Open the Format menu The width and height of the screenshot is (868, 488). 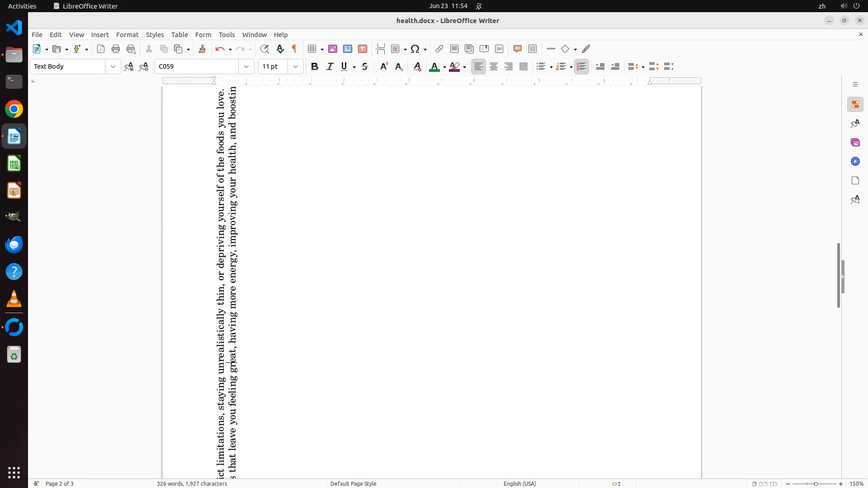127,35
